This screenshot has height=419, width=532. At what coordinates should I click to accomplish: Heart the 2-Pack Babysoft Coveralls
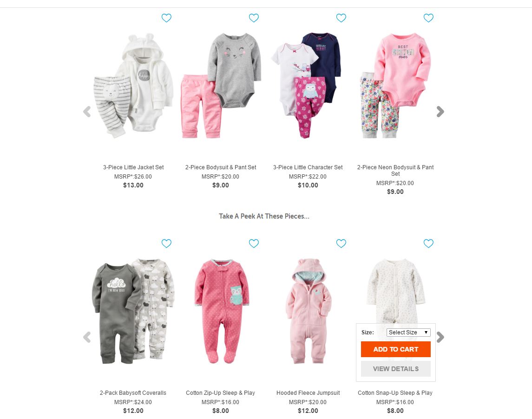pos(166,243)
